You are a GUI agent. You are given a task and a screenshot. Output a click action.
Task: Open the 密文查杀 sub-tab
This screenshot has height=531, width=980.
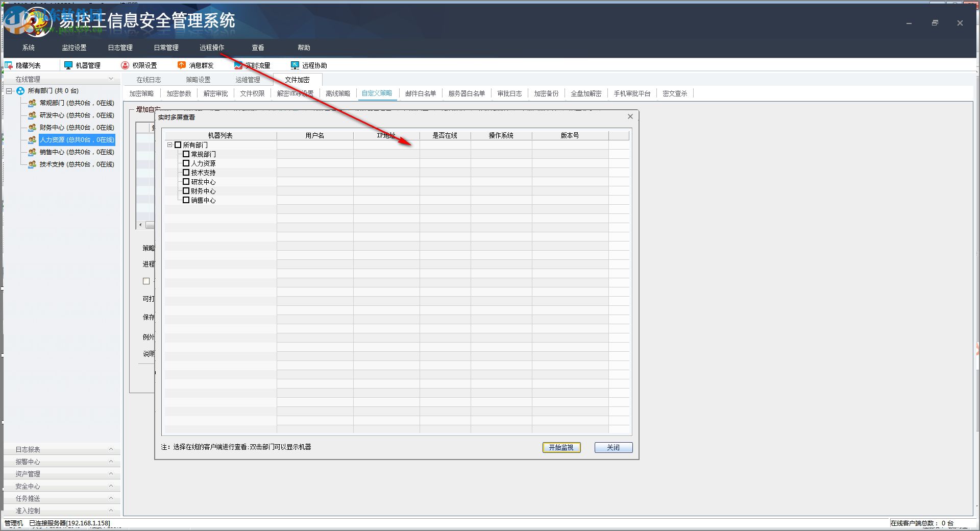[x=675, y=93]
